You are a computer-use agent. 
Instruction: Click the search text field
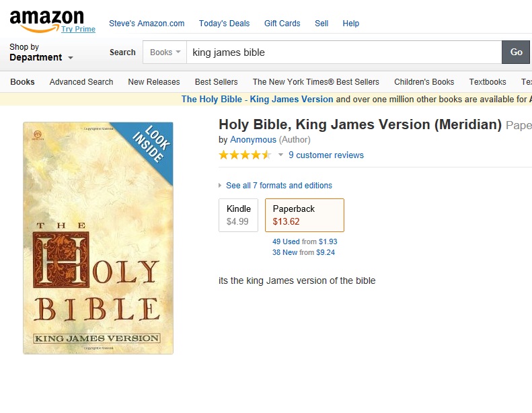[343, 52]
